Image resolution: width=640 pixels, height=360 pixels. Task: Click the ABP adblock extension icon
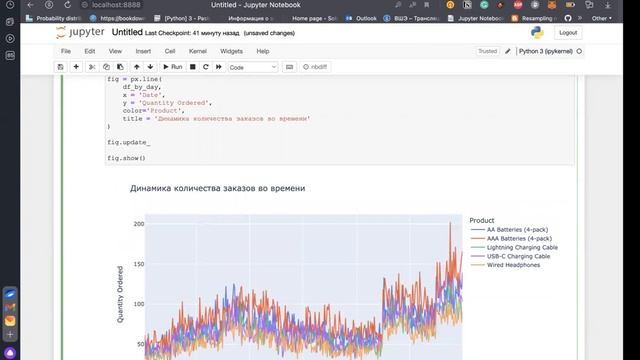click(x=518, y=5)
